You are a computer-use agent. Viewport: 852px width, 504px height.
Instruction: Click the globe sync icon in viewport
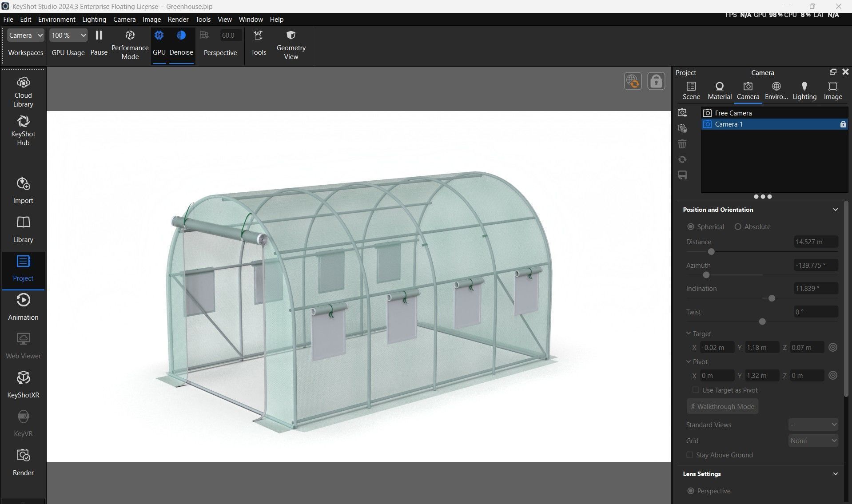pos(633,81)
